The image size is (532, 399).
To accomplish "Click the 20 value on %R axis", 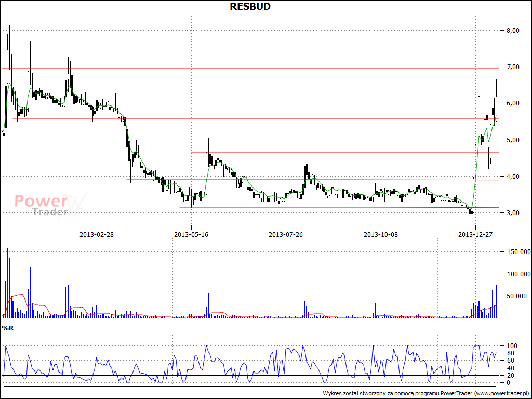I will [510, 376].
